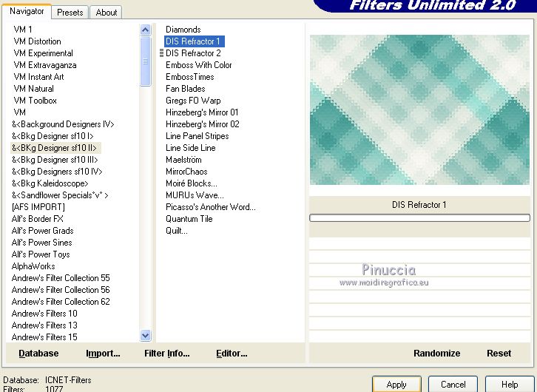Open Help
The width and height of the screenshot is (537, 392).
[x=509, y=385]
